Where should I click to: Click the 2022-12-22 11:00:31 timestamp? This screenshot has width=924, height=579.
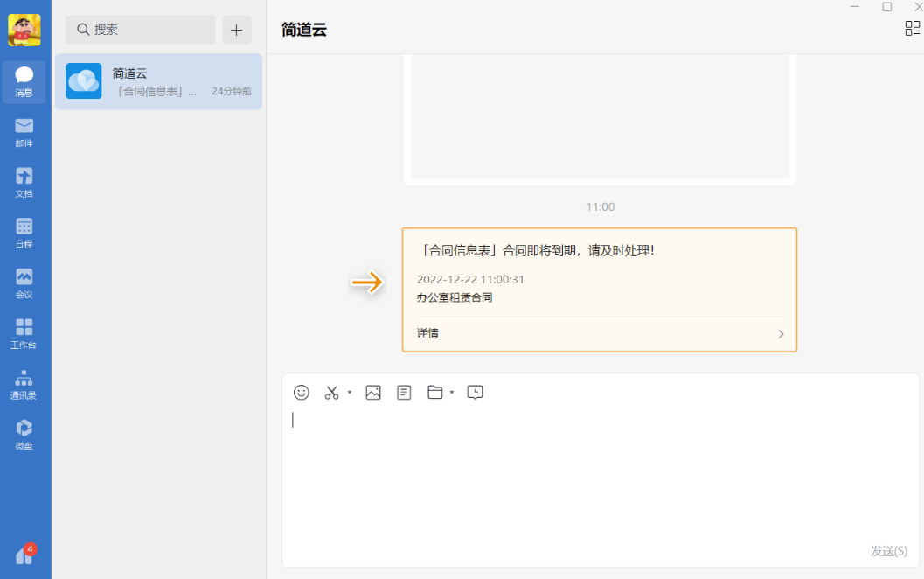pos(470,280)
